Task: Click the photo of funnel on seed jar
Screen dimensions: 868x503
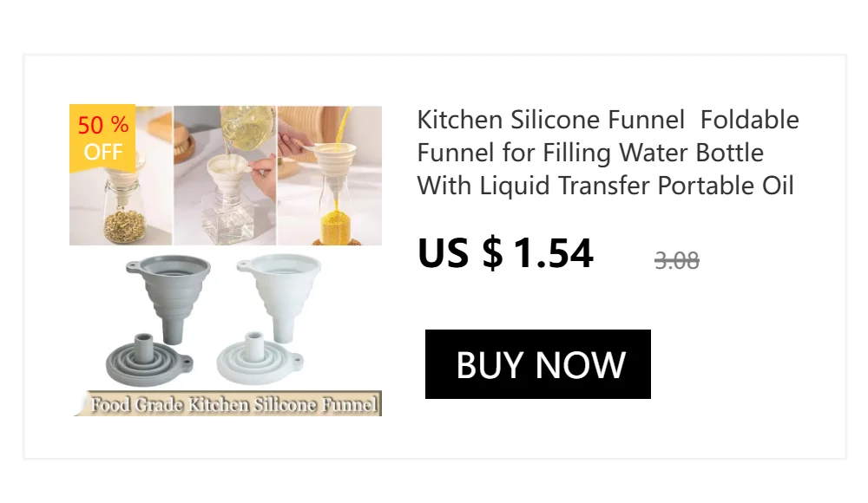Action: point(121,175)
